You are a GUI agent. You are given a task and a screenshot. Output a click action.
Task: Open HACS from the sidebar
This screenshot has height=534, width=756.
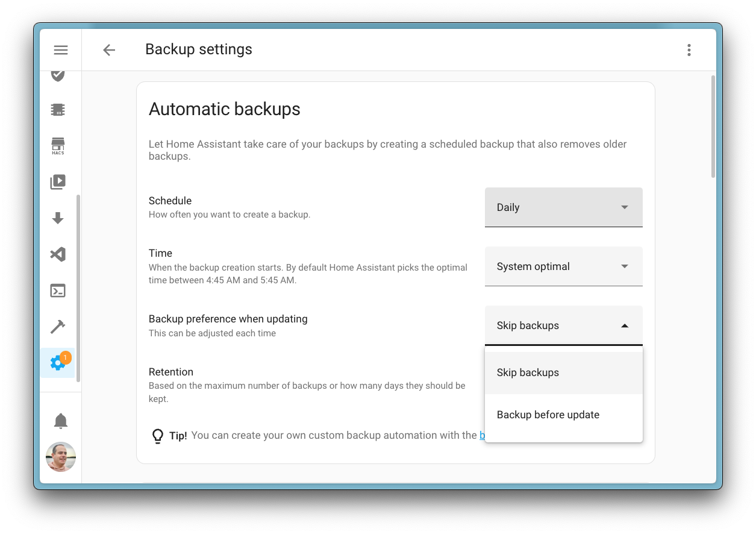click(x=58, y=145)
